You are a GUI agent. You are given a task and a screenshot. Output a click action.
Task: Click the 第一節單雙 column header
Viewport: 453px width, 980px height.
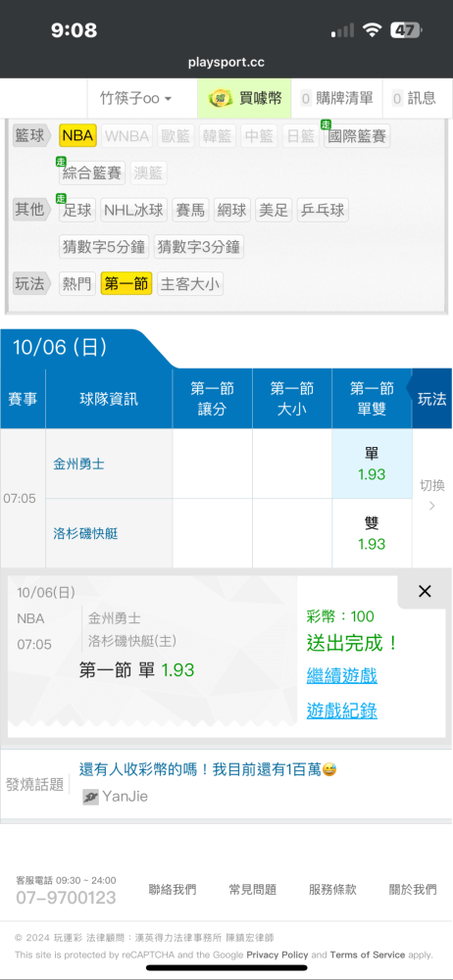pyautogui.click(x=372, y=400)
